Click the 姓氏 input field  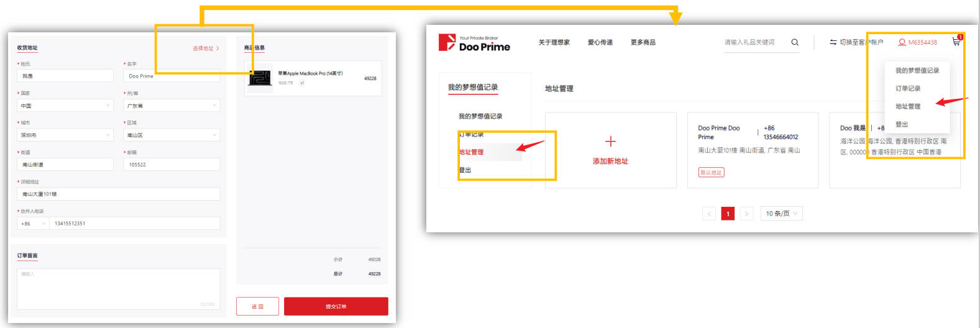(x=65, y=76)
